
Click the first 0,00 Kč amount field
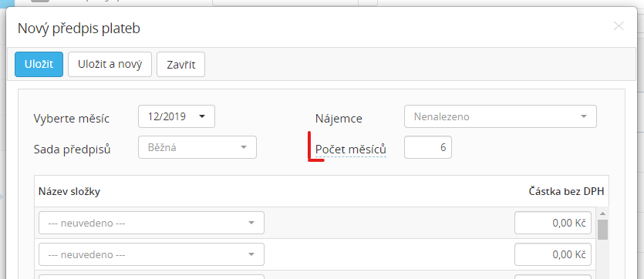click(553, 223)
